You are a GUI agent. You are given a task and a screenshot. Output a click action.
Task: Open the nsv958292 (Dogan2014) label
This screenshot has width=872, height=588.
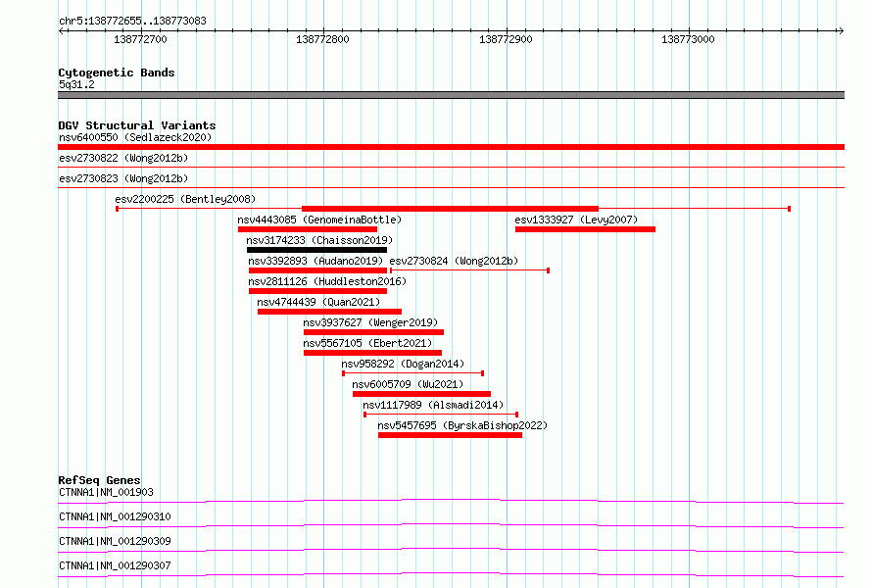403,364
